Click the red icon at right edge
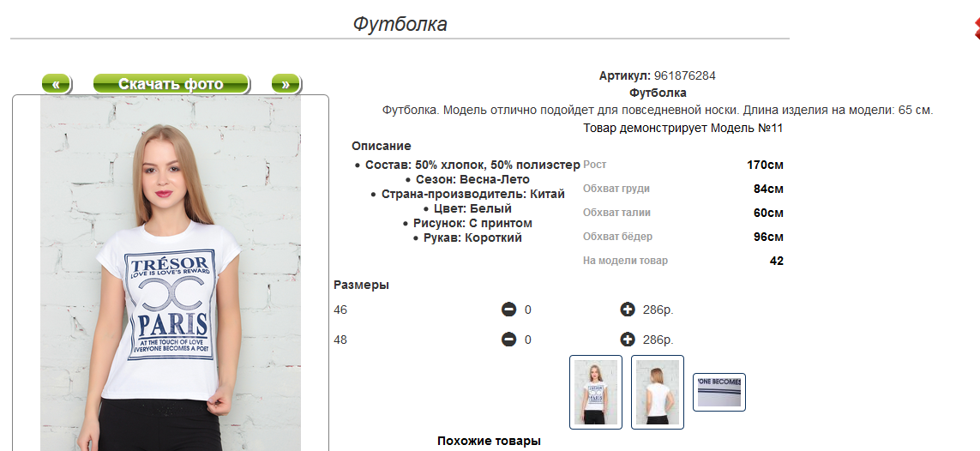The image size is (980, 451). (x=977, y=29)
